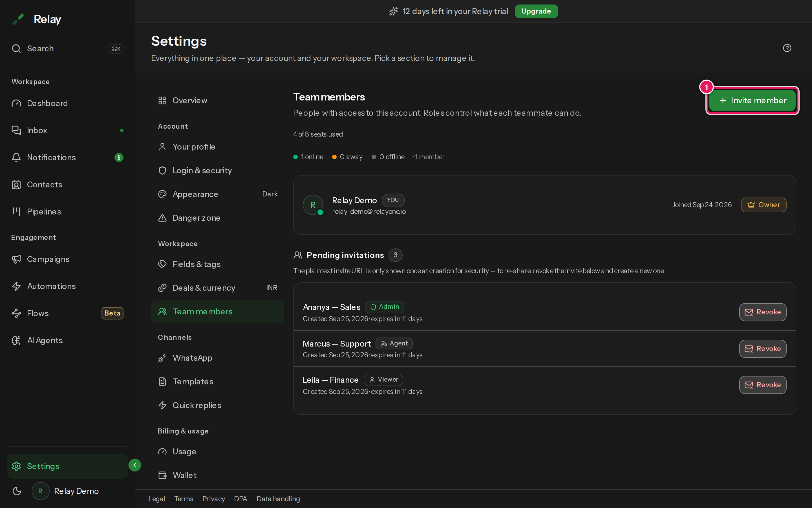Open the Terms footer link
This screenshot has height=508, width=812.
coord(184,499)
